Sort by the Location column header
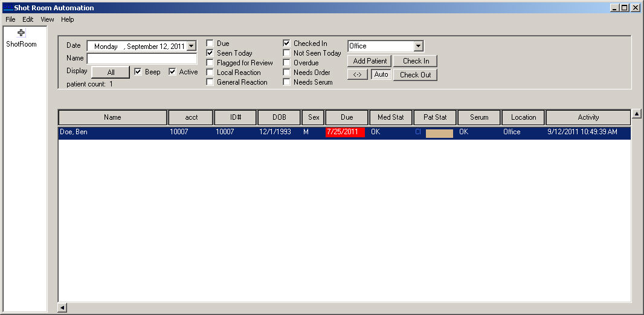 [x=523, y=117]
